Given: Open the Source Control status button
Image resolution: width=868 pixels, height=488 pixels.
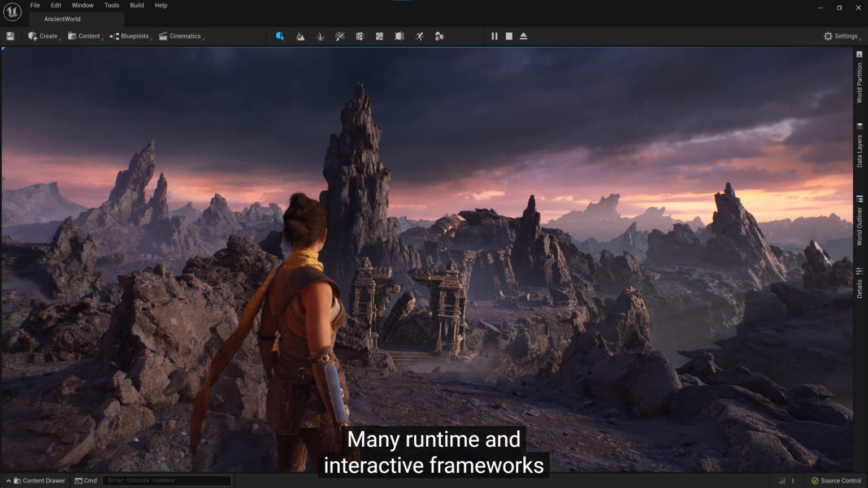Looking at the screenshot, I should pos(836,481).
